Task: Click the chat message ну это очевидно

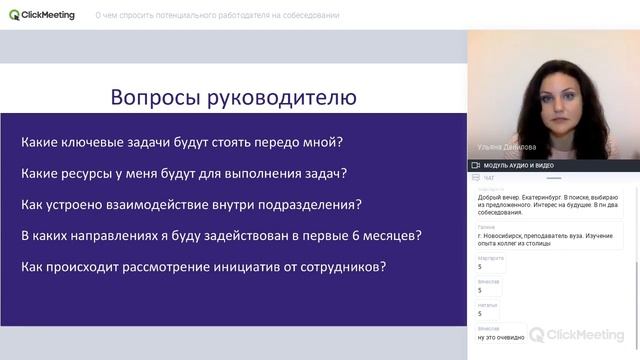Action: pos(501,334)
